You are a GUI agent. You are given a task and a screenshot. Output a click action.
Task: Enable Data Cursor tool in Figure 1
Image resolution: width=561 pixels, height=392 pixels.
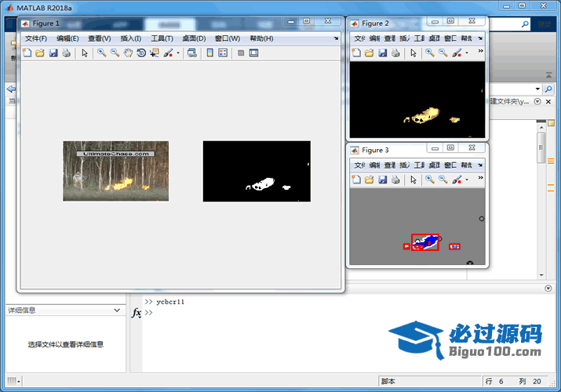[x=154, y=53]
